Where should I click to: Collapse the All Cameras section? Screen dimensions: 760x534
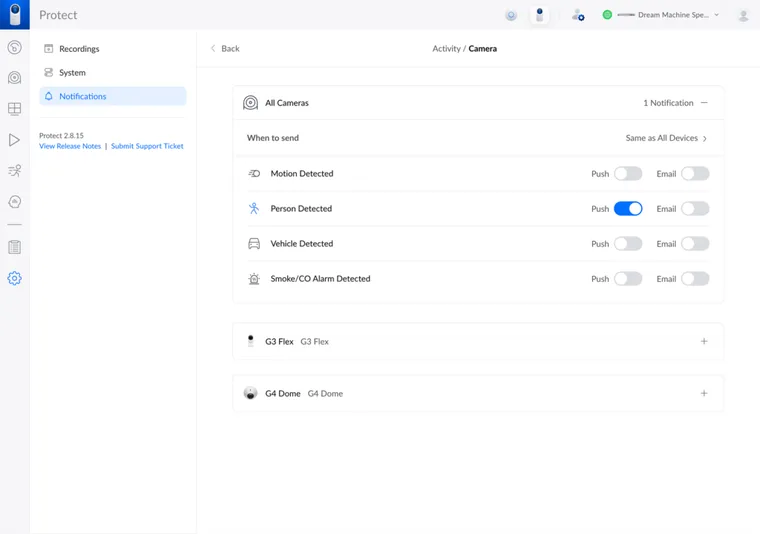[704, 103]
